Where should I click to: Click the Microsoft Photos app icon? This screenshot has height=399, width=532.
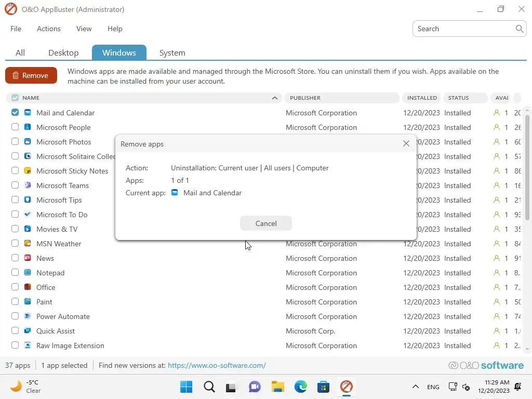(28, 142)
